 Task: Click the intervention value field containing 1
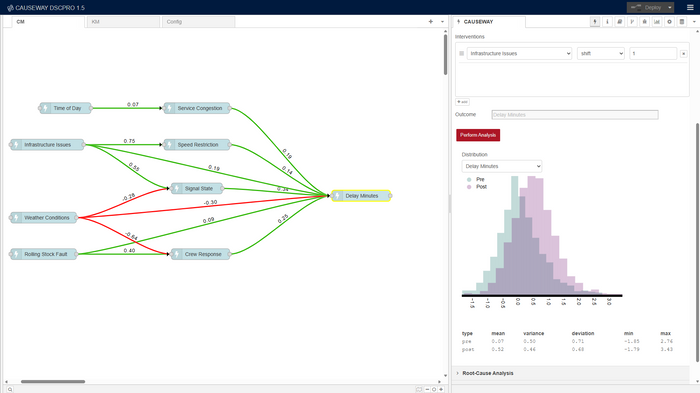(x=653, y=54)
